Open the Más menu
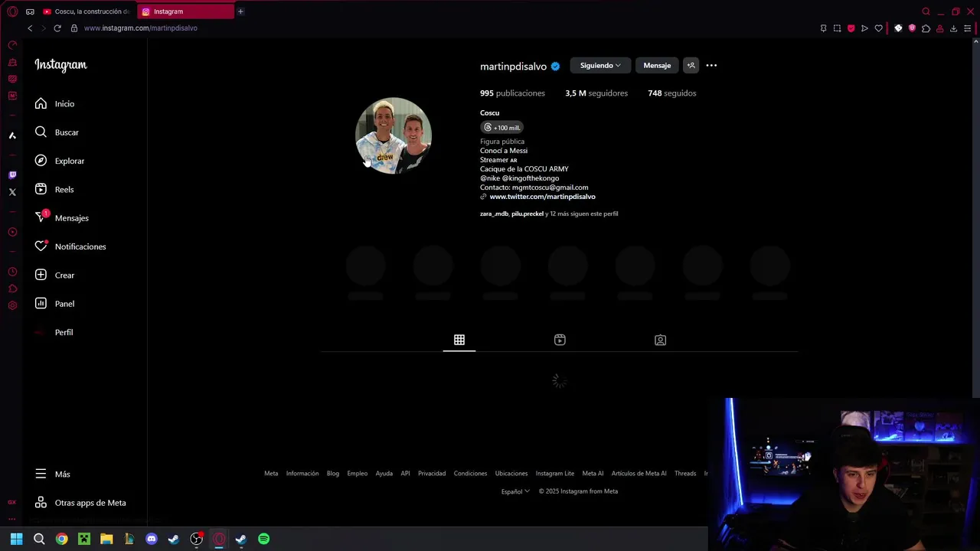The width and height of the screenshot is (980, 551). tap(52, 474)
